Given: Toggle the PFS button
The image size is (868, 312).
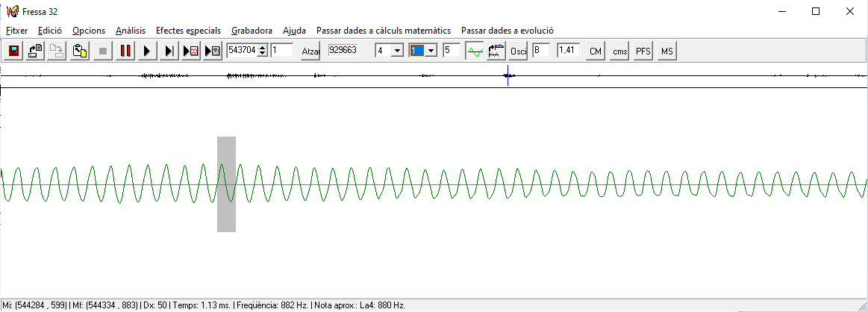Looking at the screenshot, I should [643, 51].
